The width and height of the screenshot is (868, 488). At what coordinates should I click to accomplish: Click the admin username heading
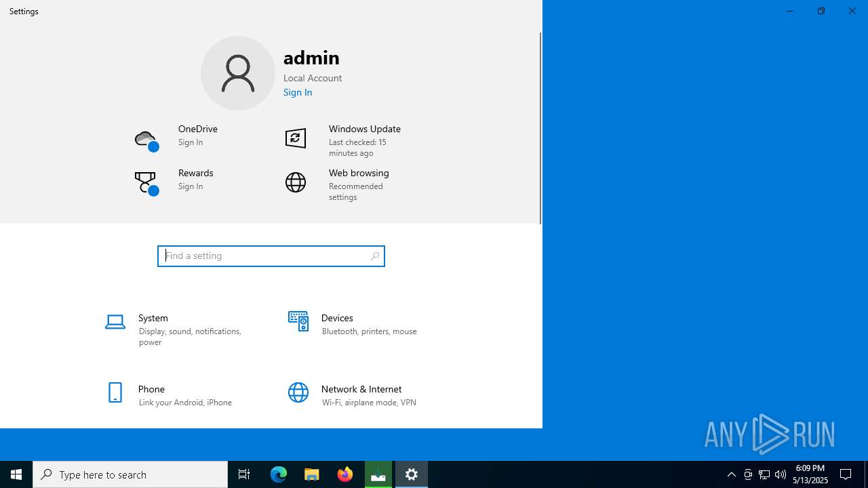311,57
